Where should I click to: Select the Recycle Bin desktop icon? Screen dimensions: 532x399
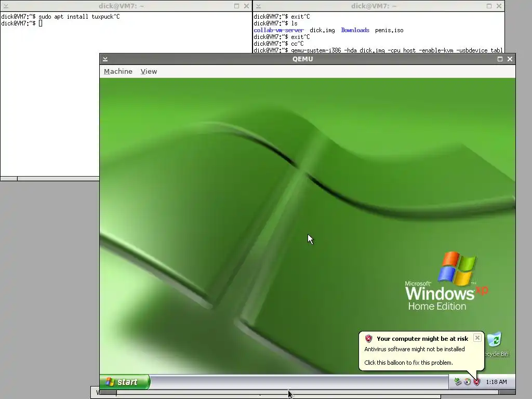pos(495,344)
